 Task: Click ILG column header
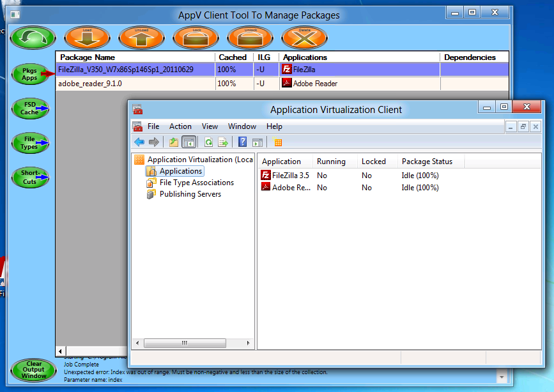pos(266,57)
